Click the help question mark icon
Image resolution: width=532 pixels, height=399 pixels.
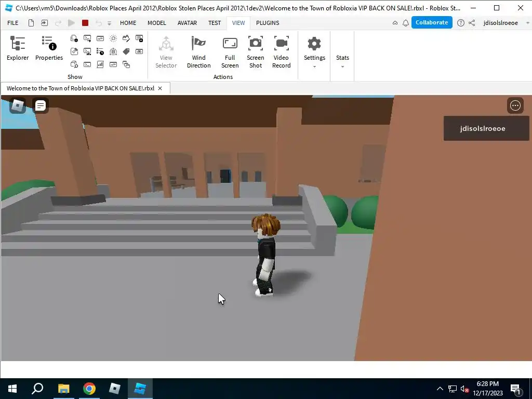460,23
